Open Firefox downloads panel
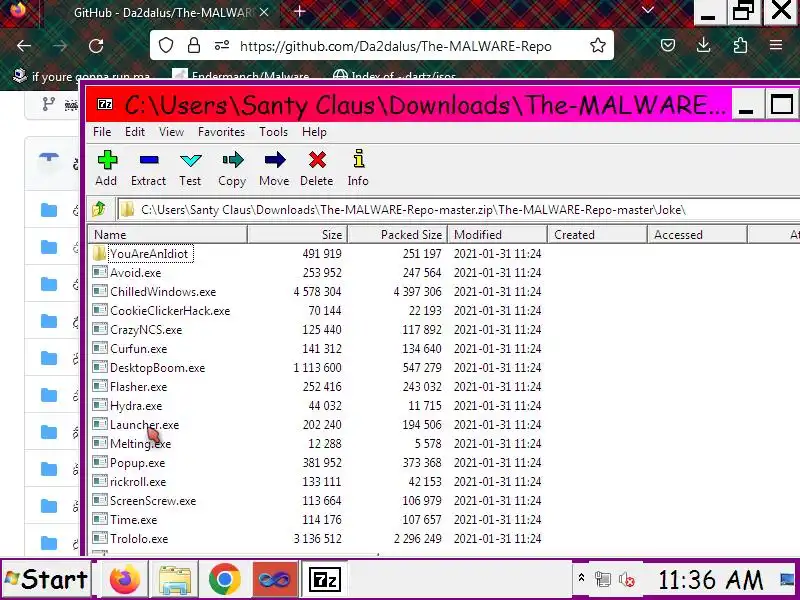800x600 pixels. (704, 45)
